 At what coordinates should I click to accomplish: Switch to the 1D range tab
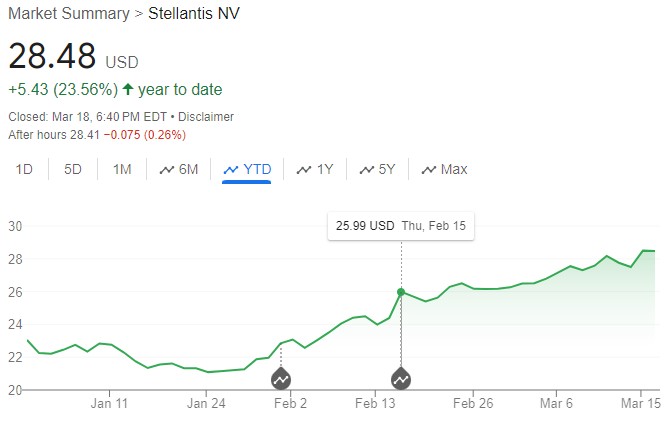(x=24, y=170)
